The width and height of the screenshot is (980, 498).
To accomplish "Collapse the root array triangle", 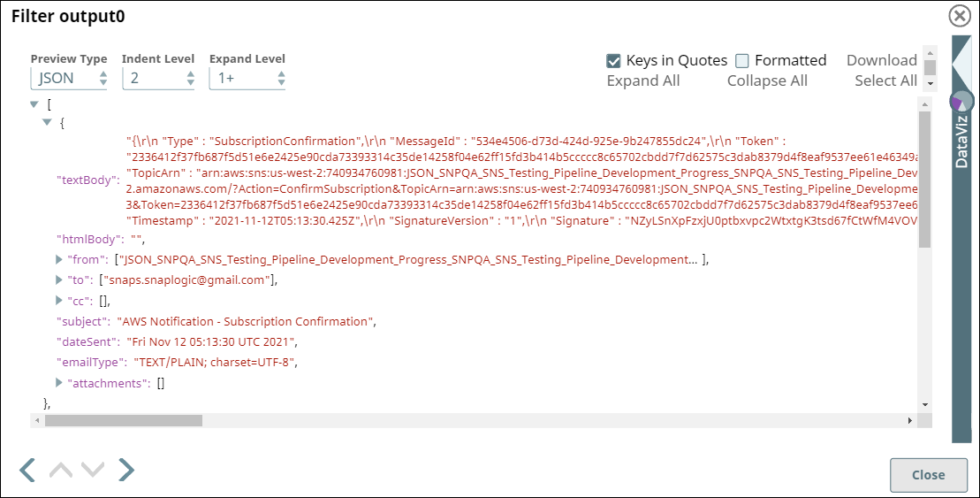I will coord(34,104).
